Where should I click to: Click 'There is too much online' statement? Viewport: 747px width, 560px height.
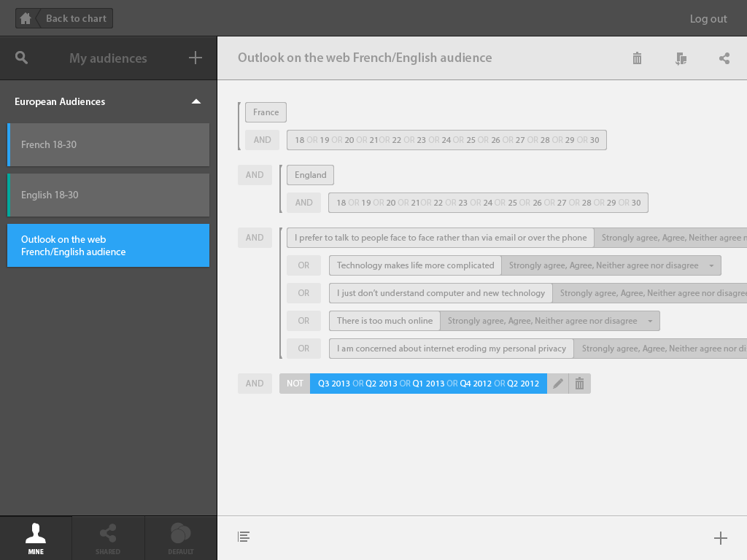[385, 321]
